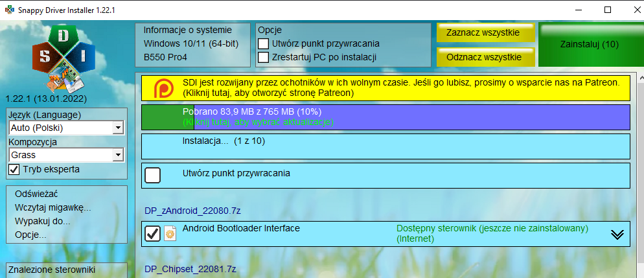
Task: Click the driver file icon for Android Bootloader Interface
Action: [170, 234]
